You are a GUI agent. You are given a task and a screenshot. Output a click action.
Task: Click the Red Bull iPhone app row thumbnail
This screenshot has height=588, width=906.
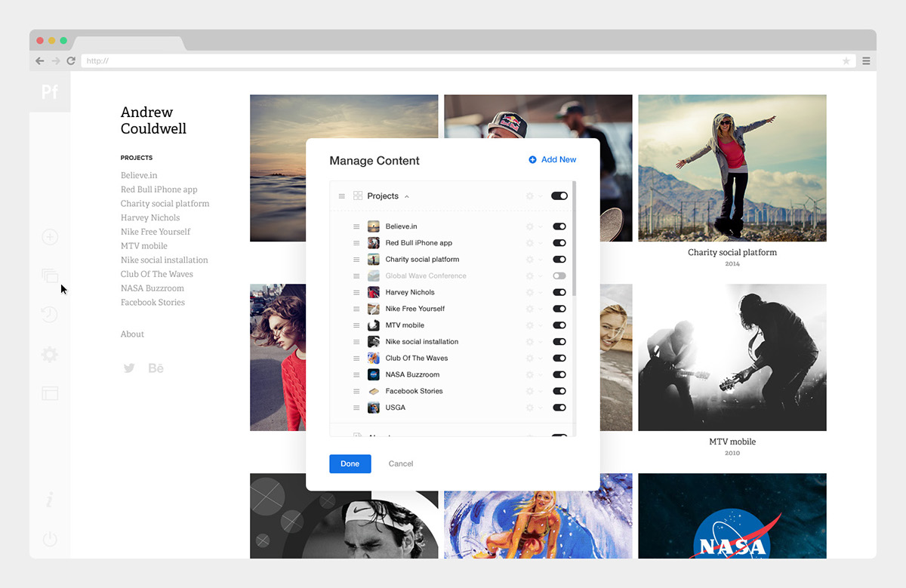pyautogui.click(x=373, y=243)
